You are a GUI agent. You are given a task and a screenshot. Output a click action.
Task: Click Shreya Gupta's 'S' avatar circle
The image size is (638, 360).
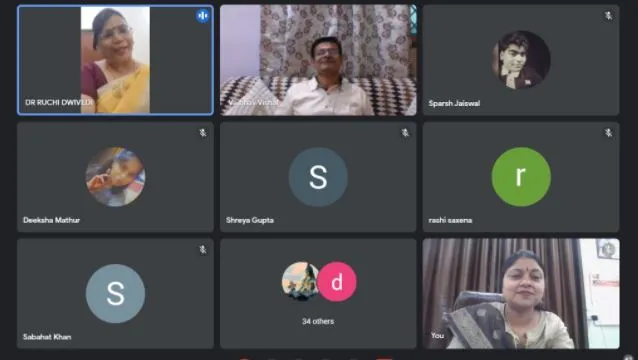(318, 177)
